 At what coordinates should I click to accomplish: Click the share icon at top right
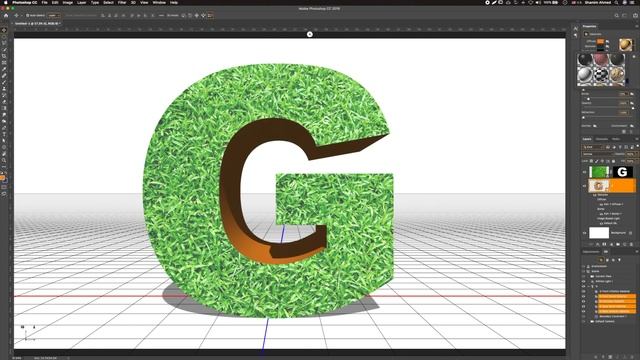tap(635, 16)
